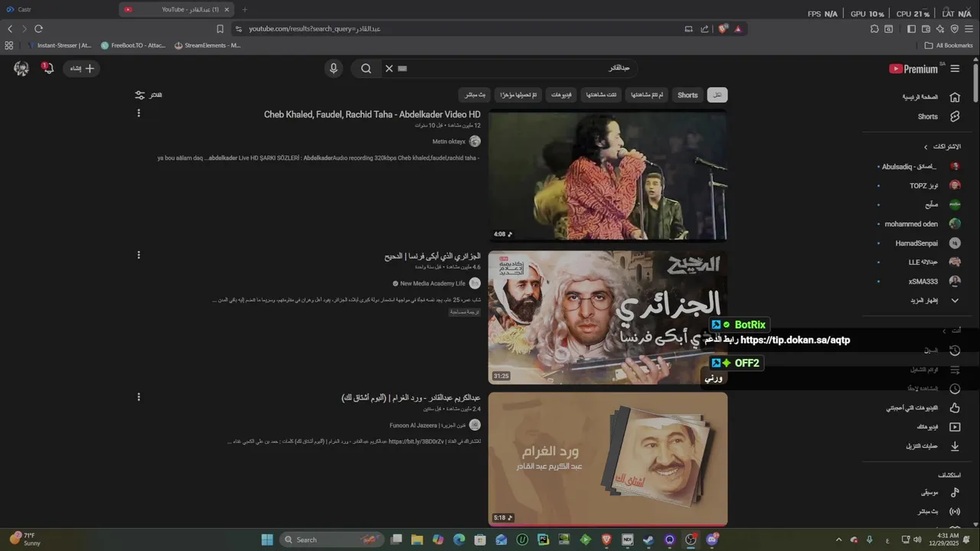
Task: Open the HamadSenpai subscription channel
Action: pos(919,243)
